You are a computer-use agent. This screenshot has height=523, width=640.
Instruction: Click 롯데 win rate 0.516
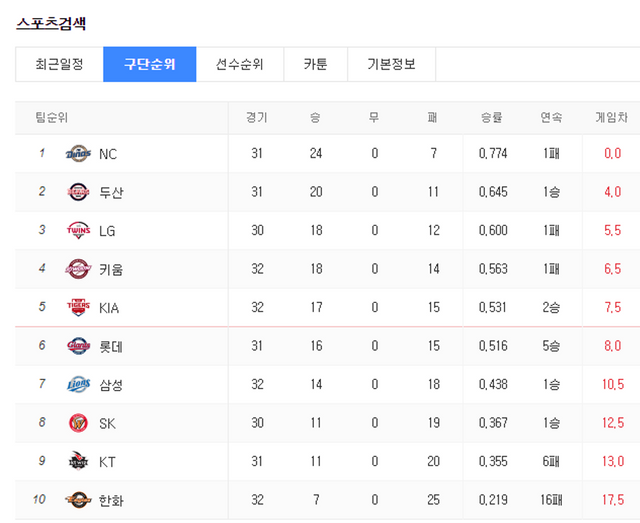pos(493,346)
